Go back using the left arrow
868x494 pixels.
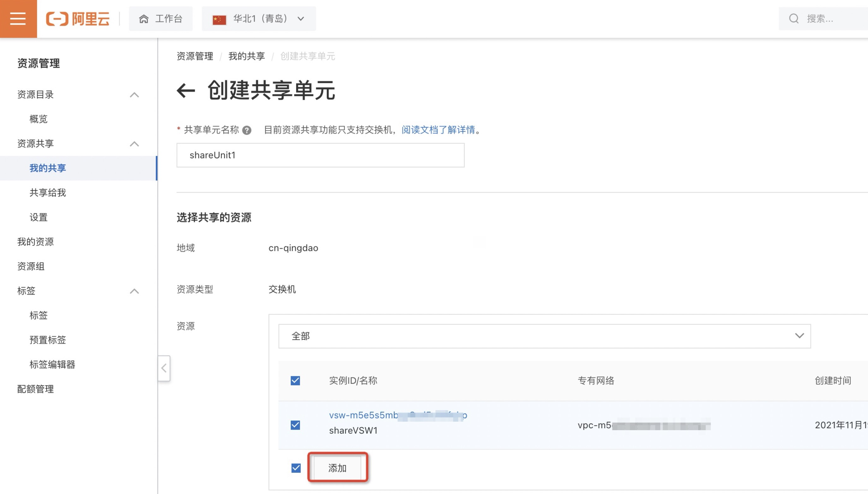186,91
